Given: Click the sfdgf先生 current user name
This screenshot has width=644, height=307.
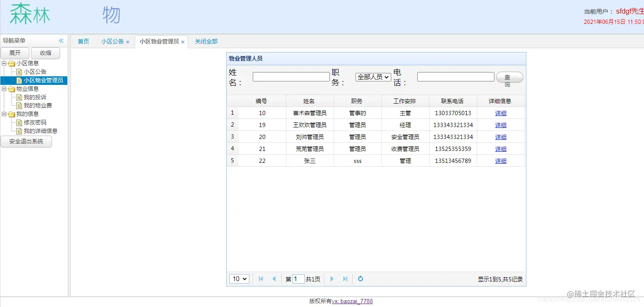Looking at the screenshot, I should tap(630, 12).
